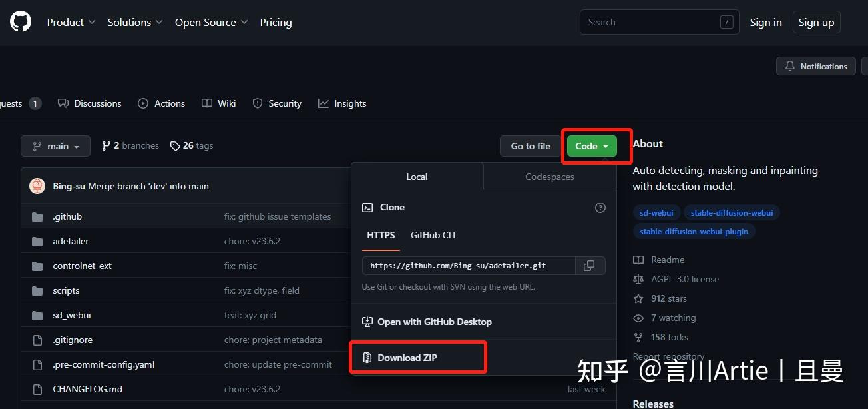Screen dimensions: 868x409
Task: Open commit 'chore: v23.6.2' for adetailer
Action: (x=252, y=241)
